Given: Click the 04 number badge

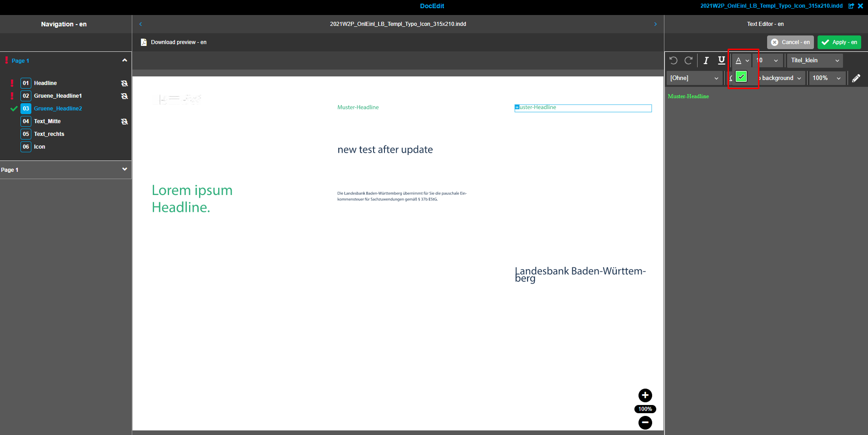Looking at the screenshot, I should point(26,121).
